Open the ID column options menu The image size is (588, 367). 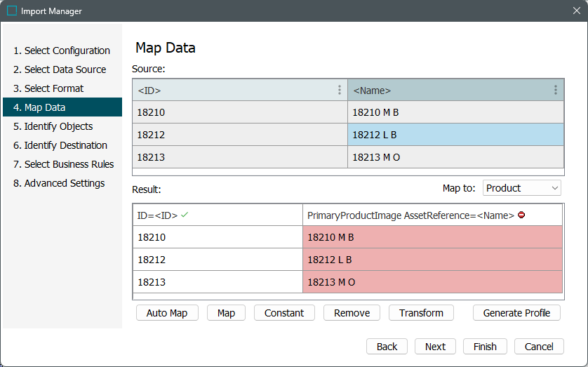[340, 90]
